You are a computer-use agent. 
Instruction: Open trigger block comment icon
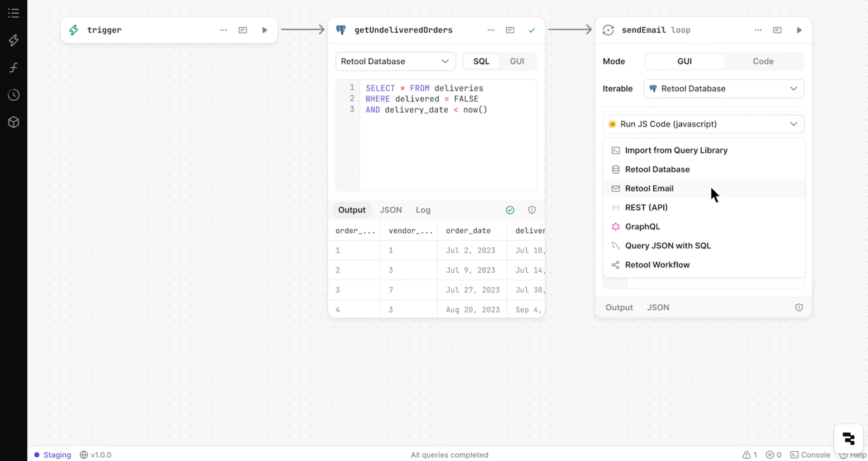242,30
